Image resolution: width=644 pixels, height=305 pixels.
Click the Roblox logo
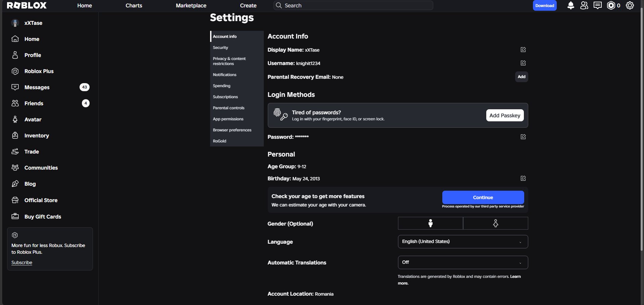(x=27, y=5)
